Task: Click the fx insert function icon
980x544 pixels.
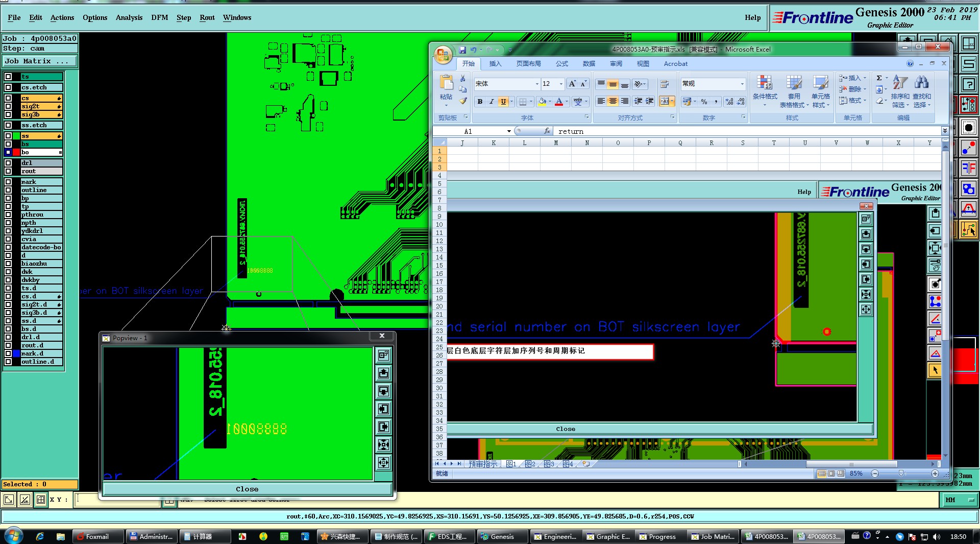Action: 547,131
